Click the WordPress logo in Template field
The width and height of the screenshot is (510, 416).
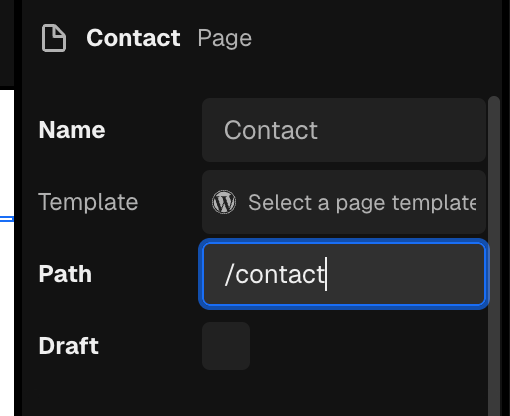224,202
